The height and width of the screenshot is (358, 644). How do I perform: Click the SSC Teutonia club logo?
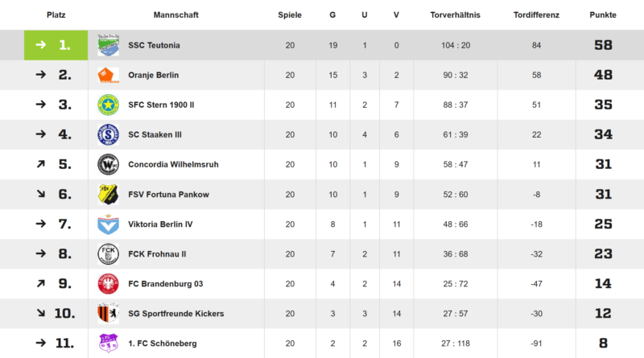(108, 46)
